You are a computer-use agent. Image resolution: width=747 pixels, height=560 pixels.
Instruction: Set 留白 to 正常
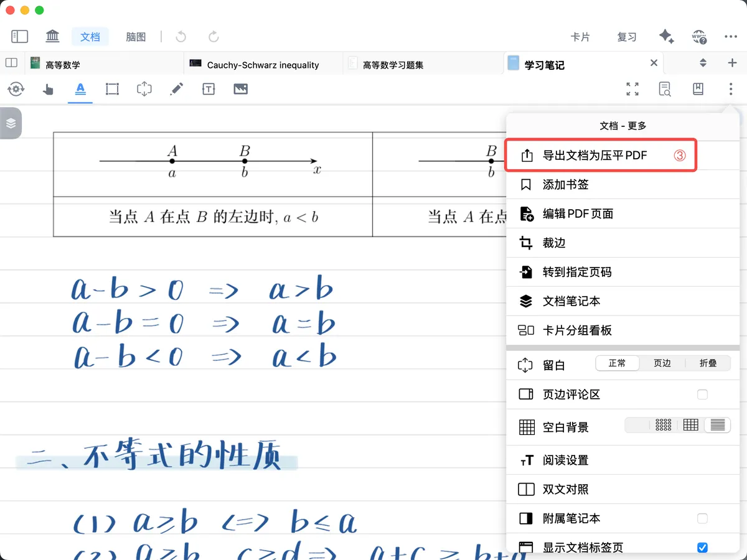(618, 363)
